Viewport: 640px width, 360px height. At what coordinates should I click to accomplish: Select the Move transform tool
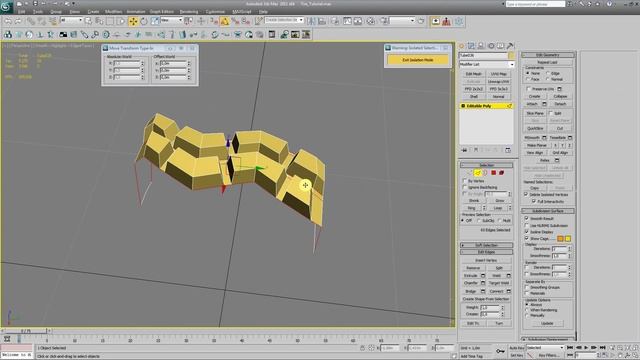(133, 21)
